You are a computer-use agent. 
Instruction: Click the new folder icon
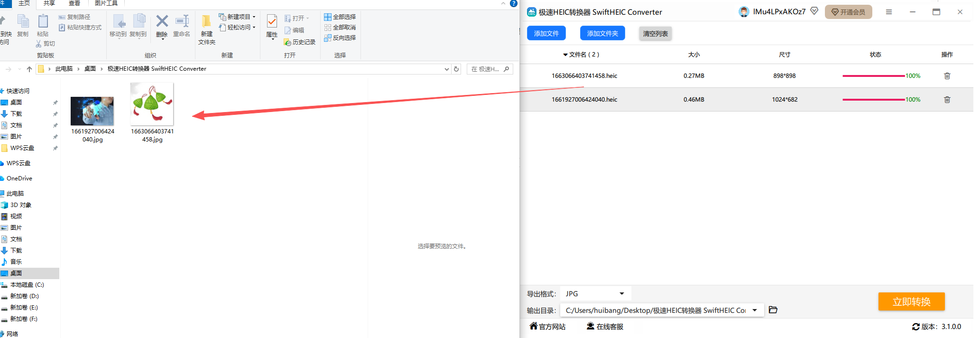[206, 21]
